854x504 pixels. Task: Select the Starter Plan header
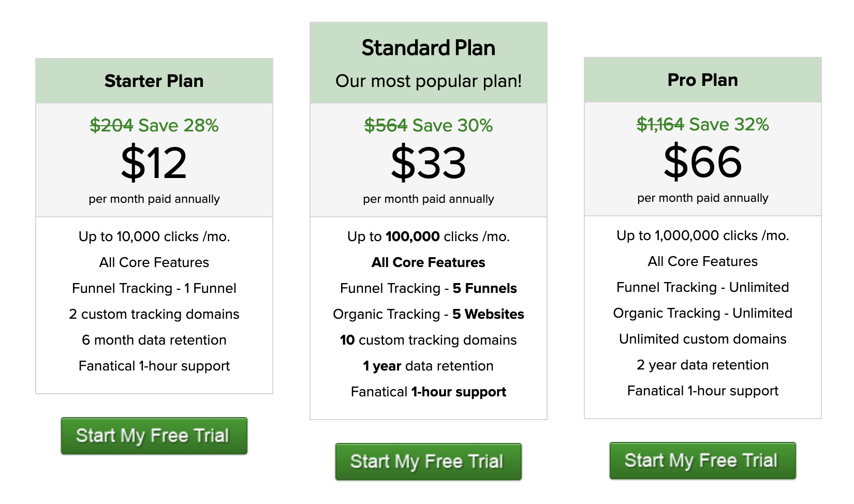(x=154, y=81)
